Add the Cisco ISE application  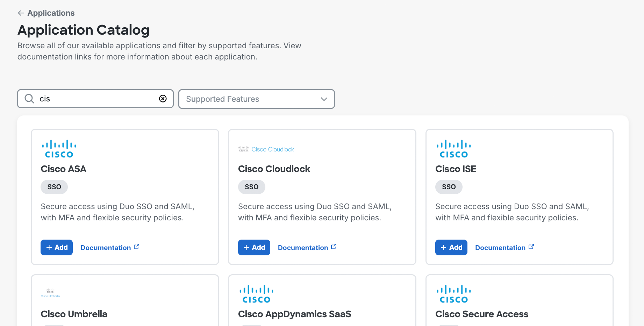coord(451,247)
